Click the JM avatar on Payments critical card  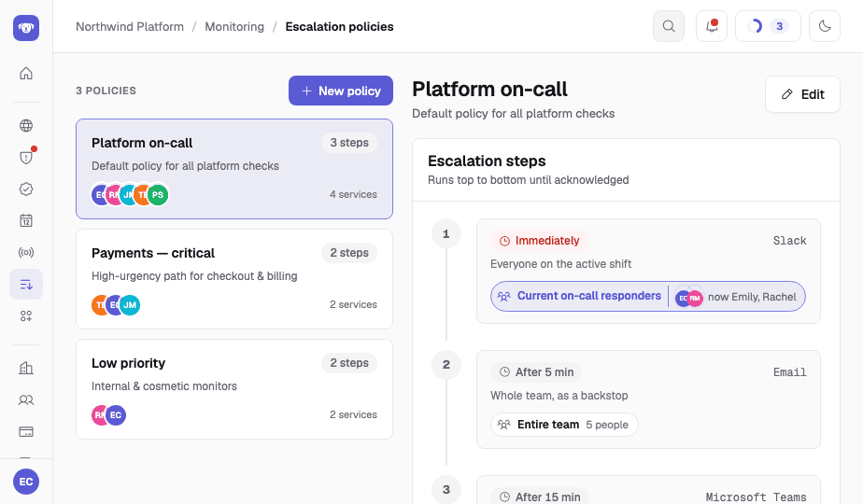tap(130, 305)
